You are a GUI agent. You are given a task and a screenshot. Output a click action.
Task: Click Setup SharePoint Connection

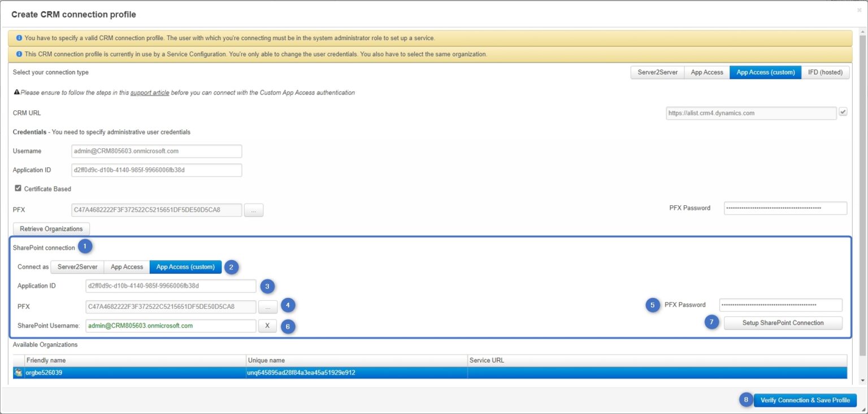[783, 322]
